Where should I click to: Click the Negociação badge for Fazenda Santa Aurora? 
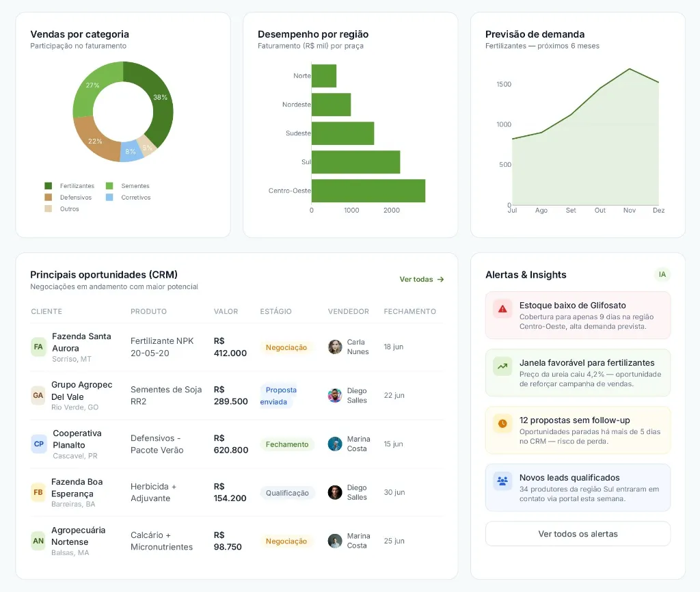(286, 347)
